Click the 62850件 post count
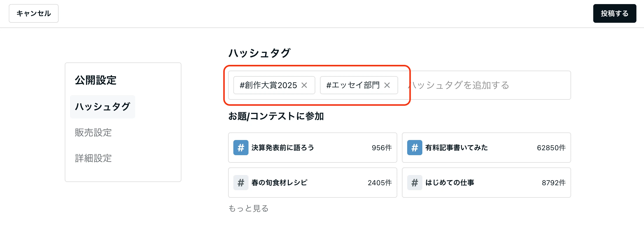 coord(551,148)
